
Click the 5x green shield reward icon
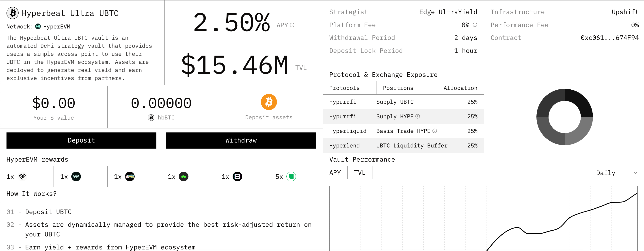(291, 177)
